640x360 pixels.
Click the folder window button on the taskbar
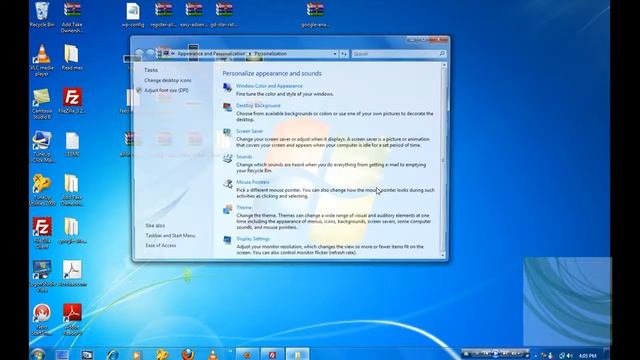[297, 354]
